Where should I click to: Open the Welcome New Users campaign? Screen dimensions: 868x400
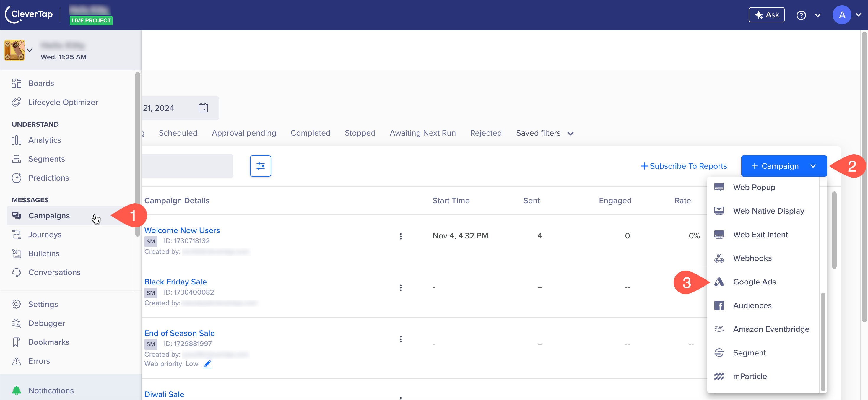click(182, 230)
